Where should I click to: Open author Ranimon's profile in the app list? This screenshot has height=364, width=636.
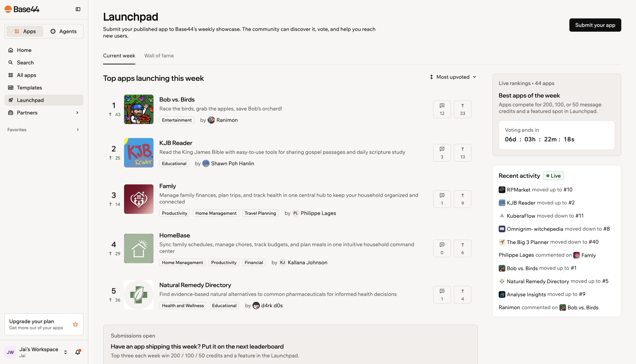click(227, 120)
